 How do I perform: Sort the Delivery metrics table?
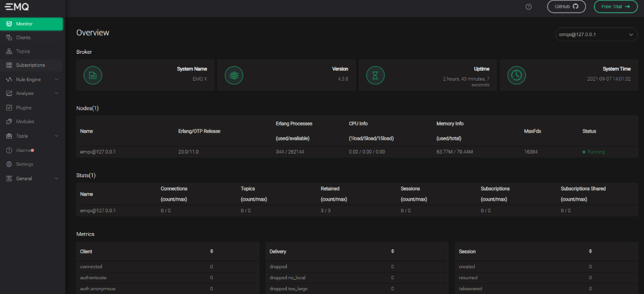pyautogui.click(x=392, y=251)
